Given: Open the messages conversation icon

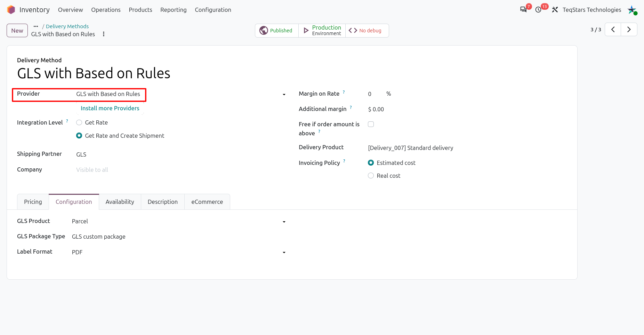Looking at the screenshot, I should [523, 10].
